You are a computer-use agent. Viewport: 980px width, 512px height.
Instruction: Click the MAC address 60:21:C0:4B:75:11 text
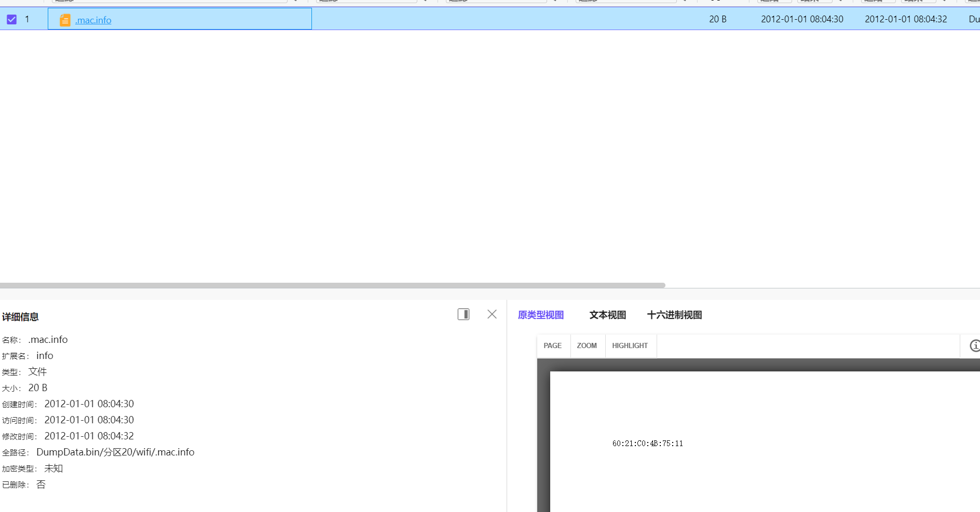point(648,444)
